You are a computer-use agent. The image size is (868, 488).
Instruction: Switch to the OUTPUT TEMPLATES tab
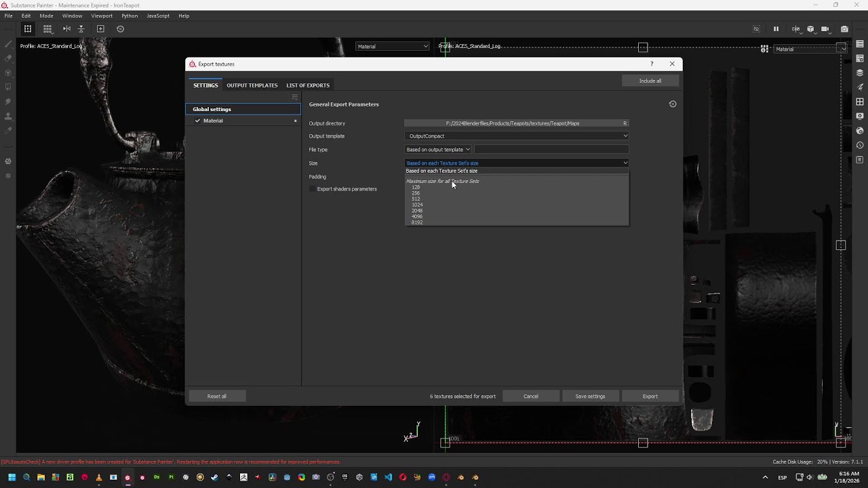252,85
